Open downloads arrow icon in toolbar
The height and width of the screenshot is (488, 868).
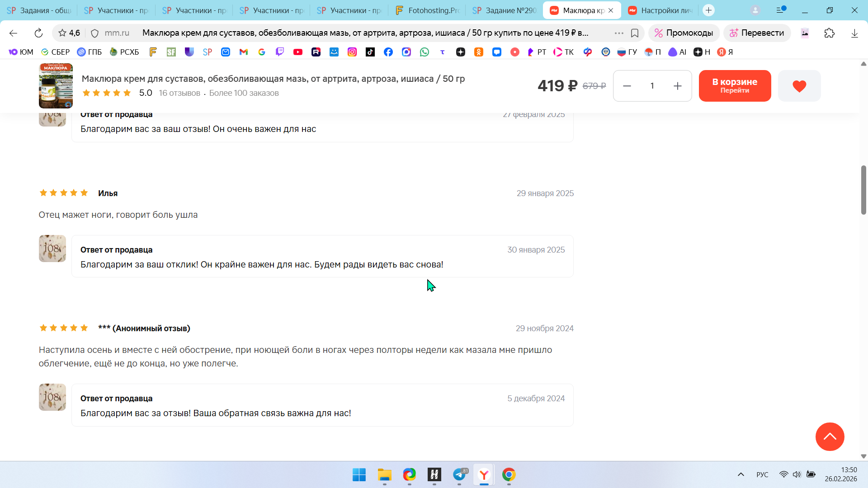pos(854,33)
